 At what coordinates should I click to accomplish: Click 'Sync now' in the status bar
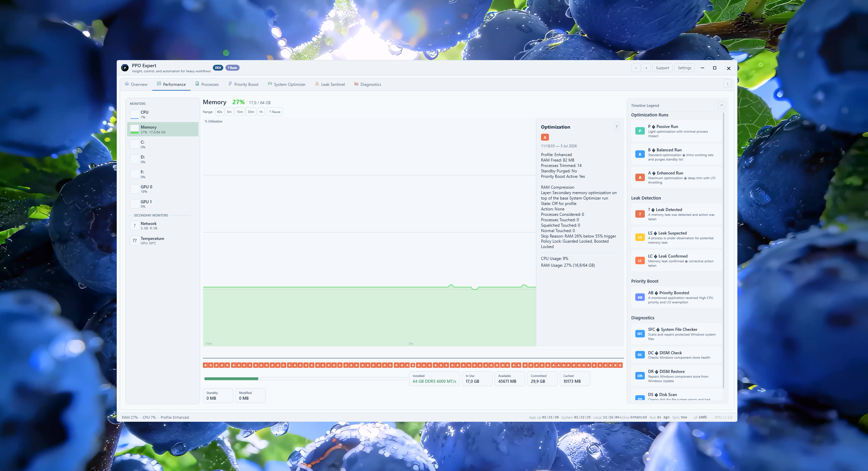click(x=679, y=418)
